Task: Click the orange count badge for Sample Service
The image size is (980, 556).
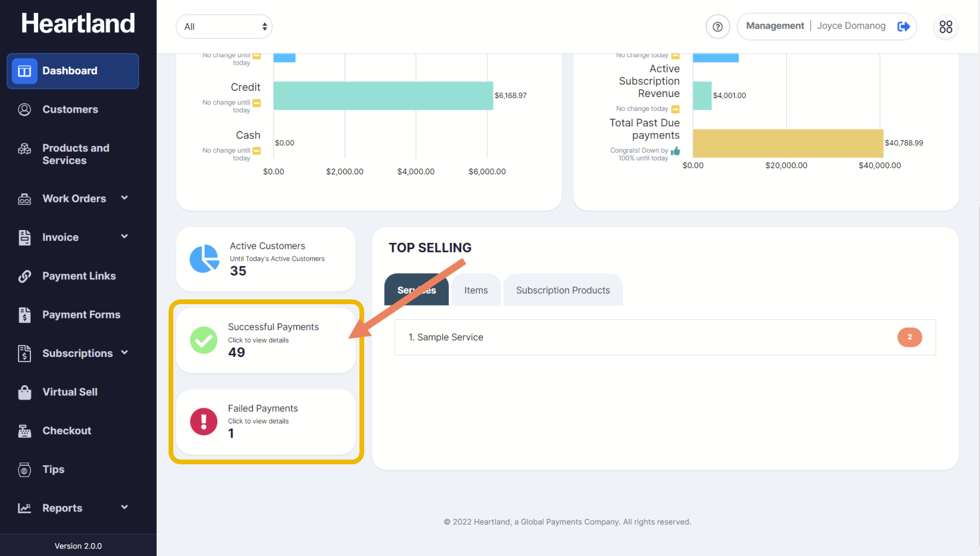Action: [x=910, y=337]
